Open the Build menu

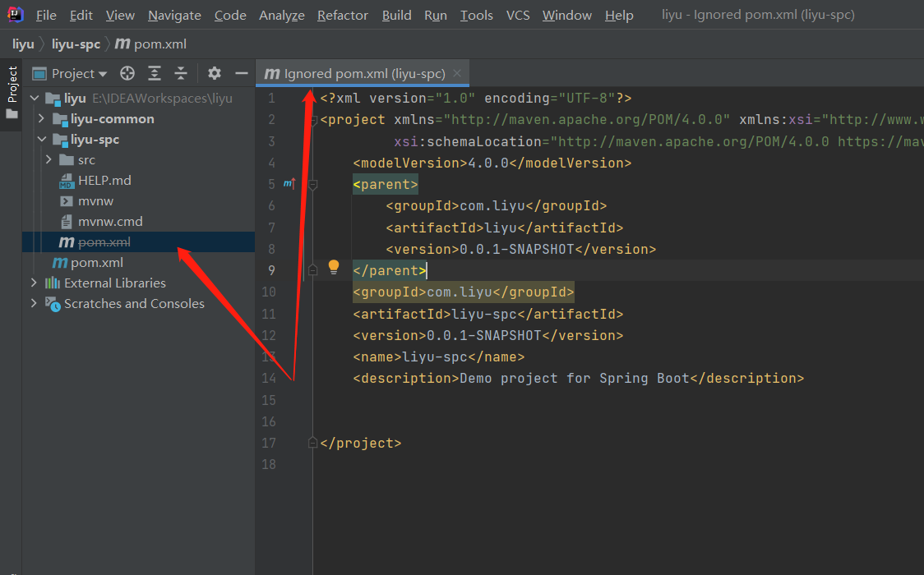click(396, 16)
